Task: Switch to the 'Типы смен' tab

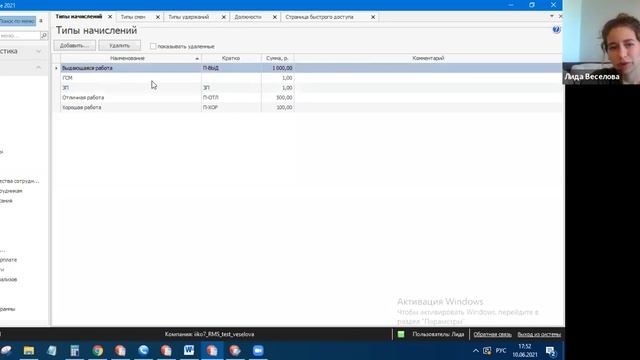Action: pos(133,17)
